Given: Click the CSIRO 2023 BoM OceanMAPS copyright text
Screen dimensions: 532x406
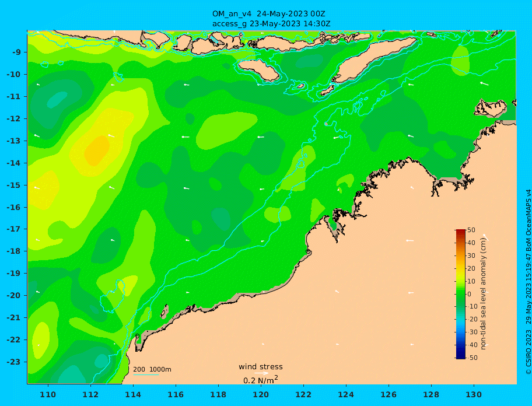Looking at the screenshot, I should pos(528,282).
